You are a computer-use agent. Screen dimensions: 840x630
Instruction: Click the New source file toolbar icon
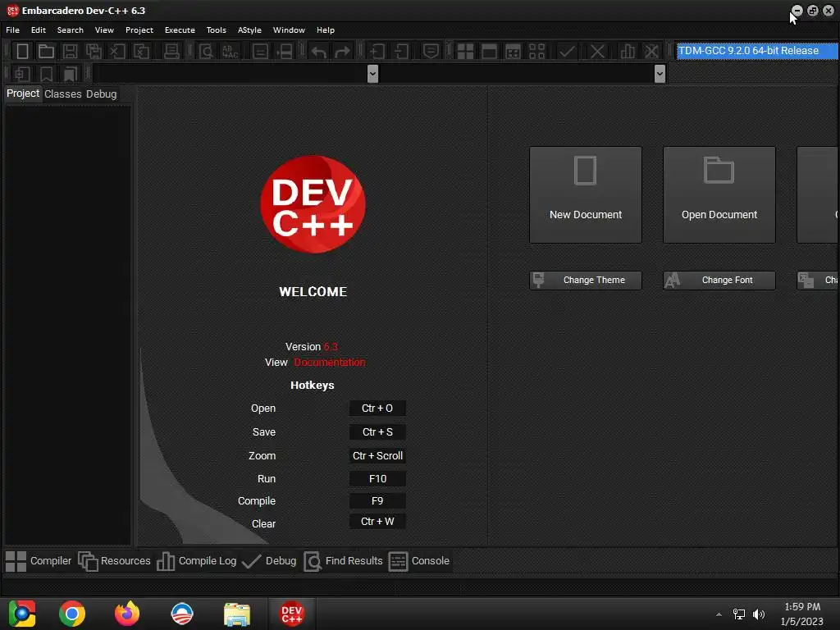click(22, 52)
